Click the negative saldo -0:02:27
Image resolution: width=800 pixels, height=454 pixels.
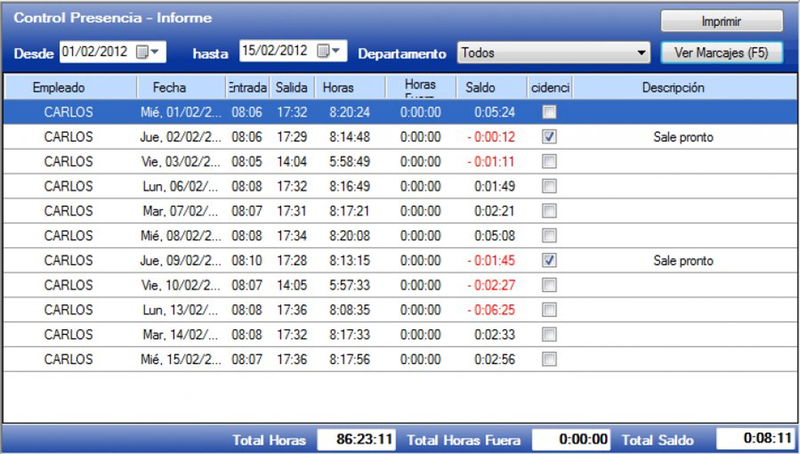tap(491, 285)
